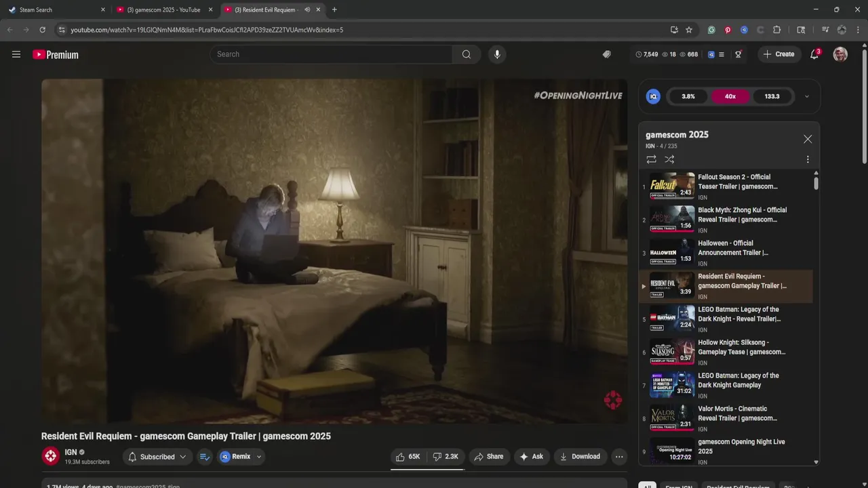
Task: Switch to gamescom 2025 - YouTube tab
Action: pos(164,9)
